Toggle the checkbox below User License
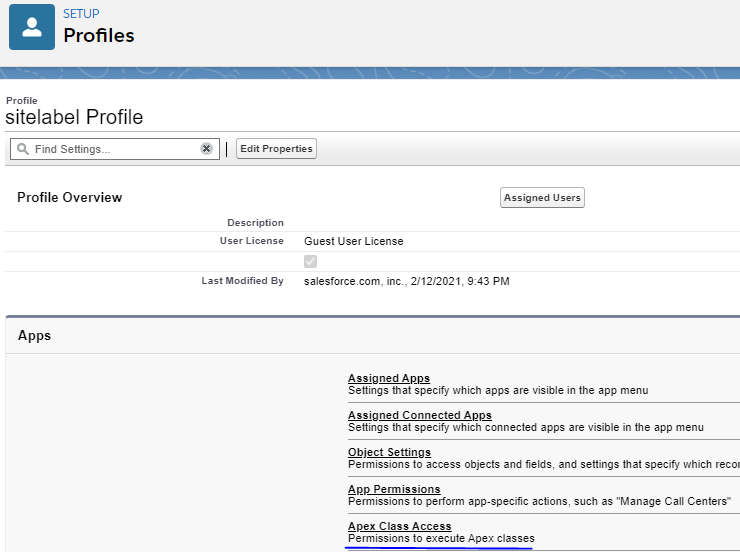Viewport: 740px width, 552px height. click(310, 261)
